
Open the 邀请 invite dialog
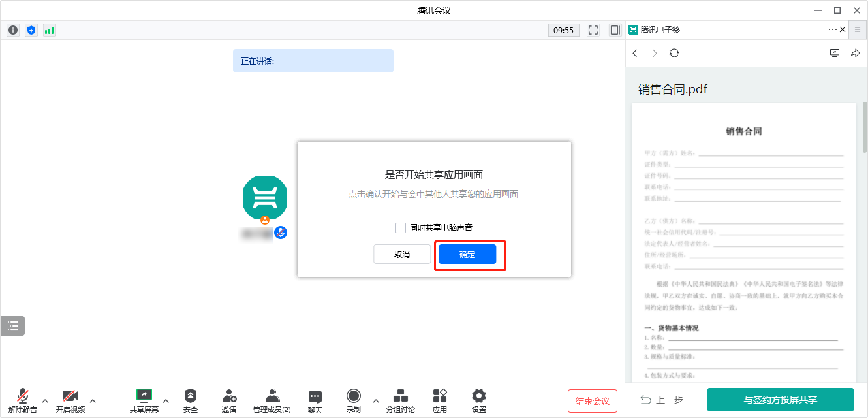(x=229, y=400)
